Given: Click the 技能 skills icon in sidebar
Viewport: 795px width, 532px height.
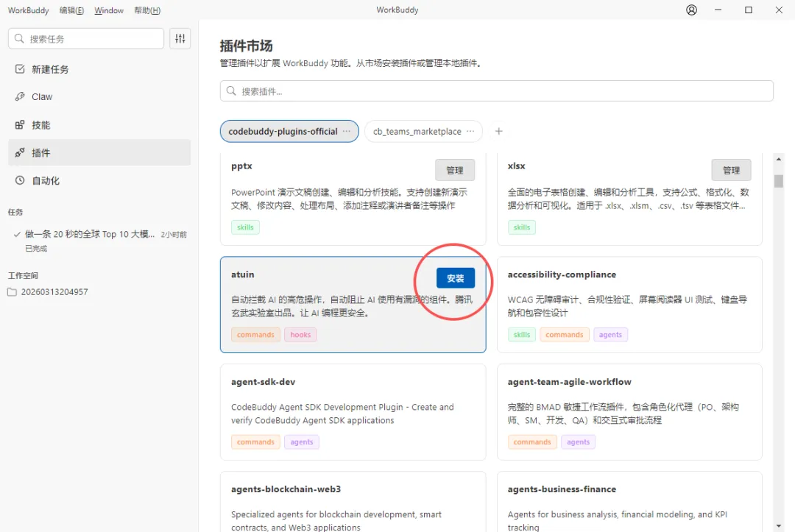Looking at the screenshot, I should 20,124.
